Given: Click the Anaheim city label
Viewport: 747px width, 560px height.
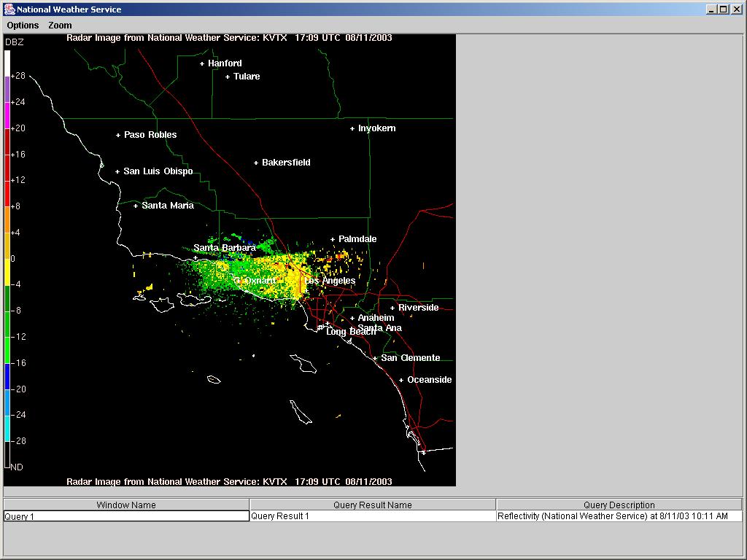Looking at the screenshot, I should click(376, 318).
